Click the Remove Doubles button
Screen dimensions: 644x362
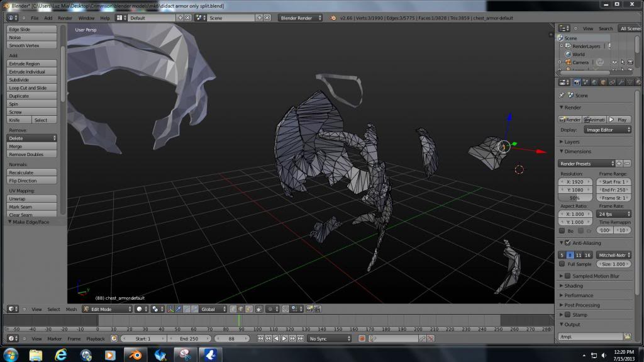coord(31,154)
